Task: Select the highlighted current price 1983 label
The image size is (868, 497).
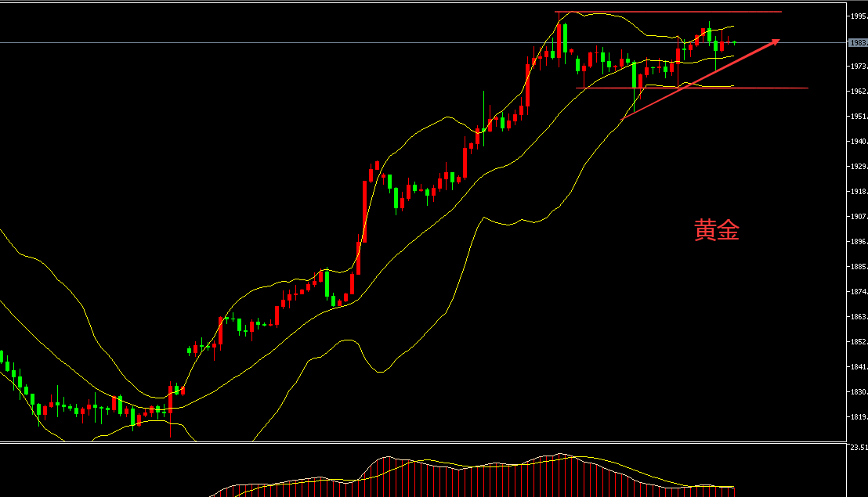Action: click(859, 42)
